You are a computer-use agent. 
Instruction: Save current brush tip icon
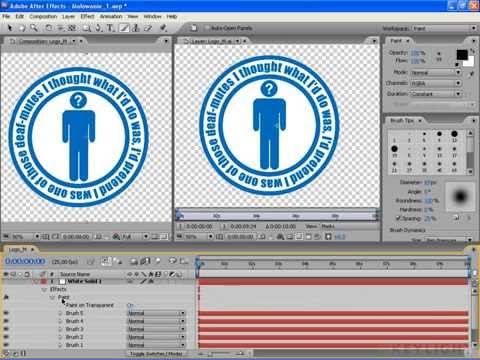(x=456, y=218)
